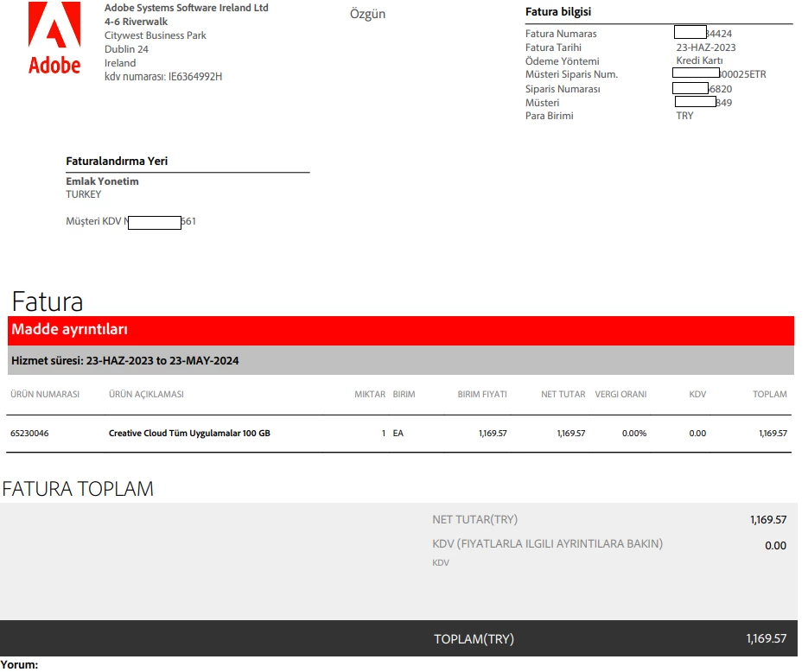Click the 'TRY' currency value
This screenshot has width=808, height=672.
click(x=684, y=116)
